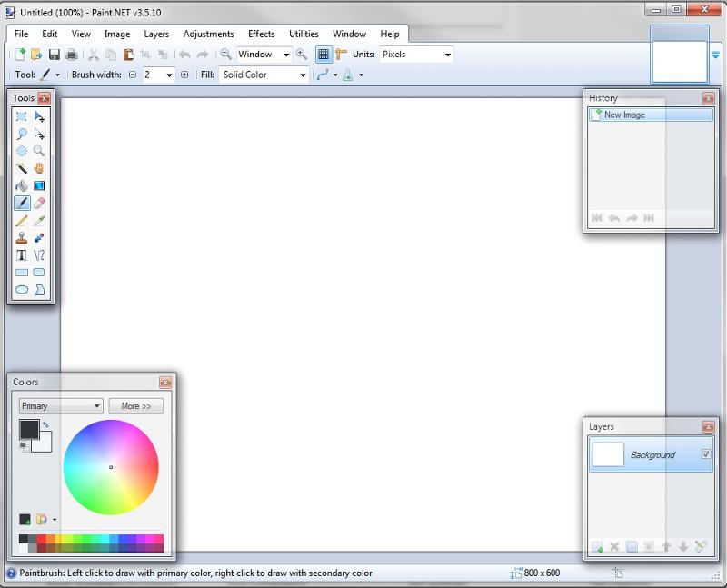Open the Effects menu

[262, 34]
